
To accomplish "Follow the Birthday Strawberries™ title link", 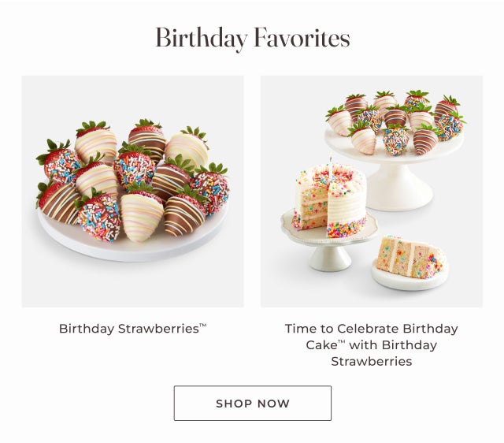I will 133,329.
